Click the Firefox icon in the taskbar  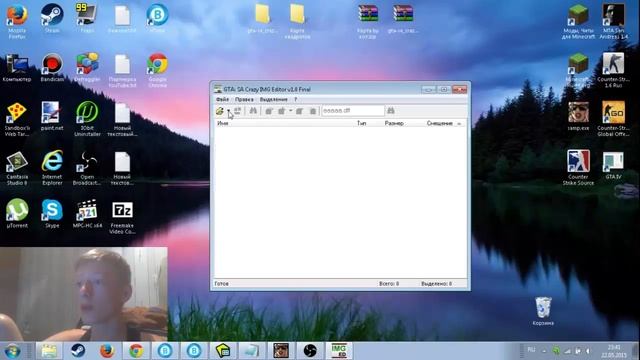tap(107, 351)
